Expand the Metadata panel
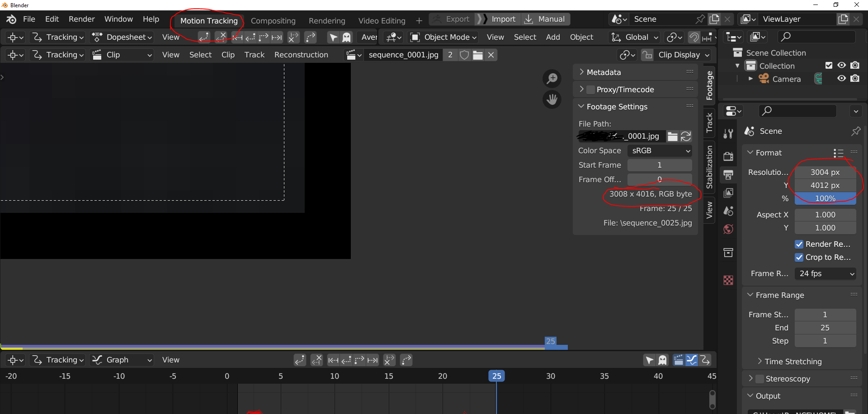The height and width of the screenshot is (414, 868). 604,72
